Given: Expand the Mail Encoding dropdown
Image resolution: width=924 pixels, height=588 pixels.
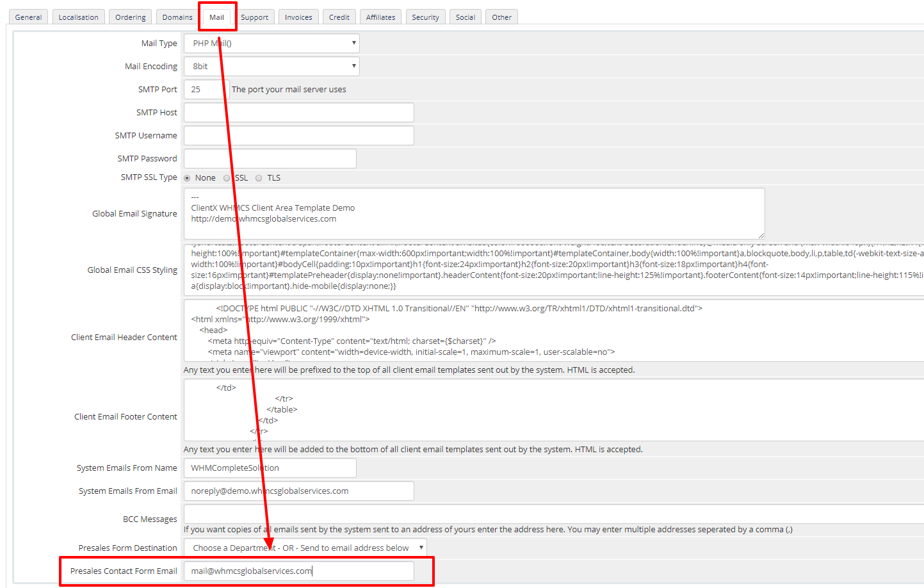Looking at the screenshot, I should 272,67.
